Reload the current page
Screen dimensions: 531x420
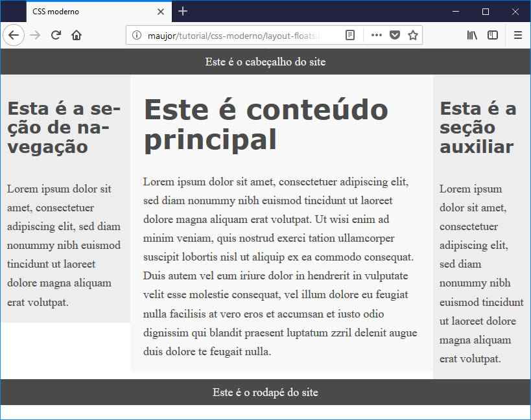(56, 35)
